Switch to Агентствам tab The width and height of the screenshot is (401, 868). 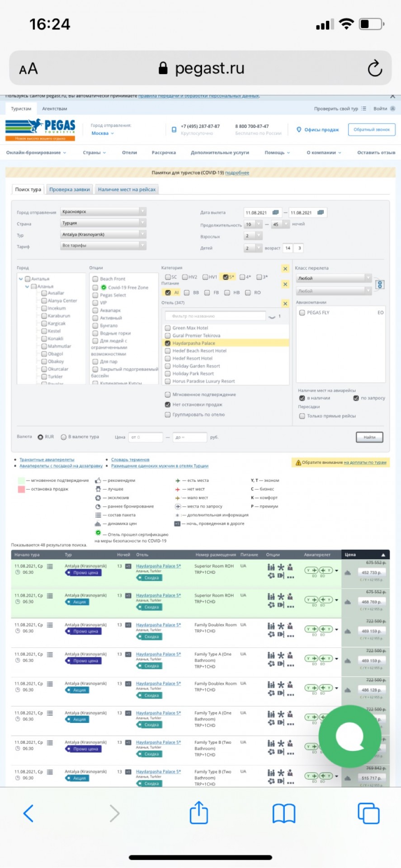click(55, 108)
